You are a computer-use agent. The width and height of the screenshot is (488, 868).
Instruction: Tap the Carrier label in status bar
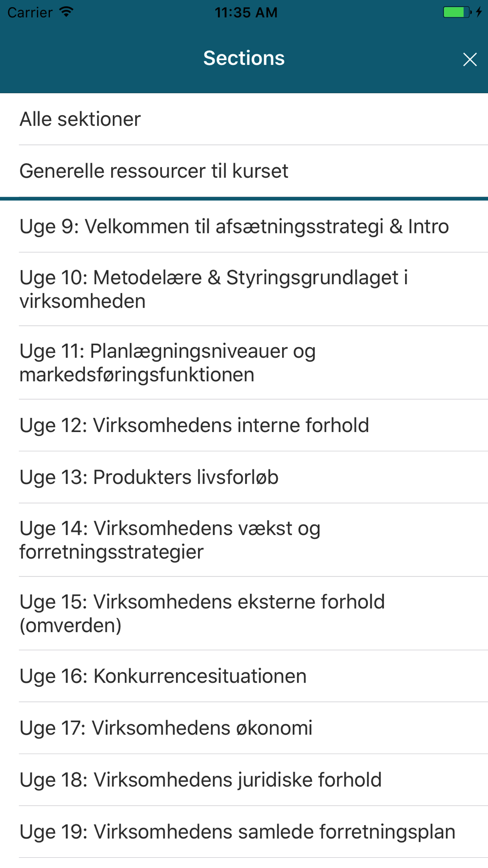[x=30, y=12]
